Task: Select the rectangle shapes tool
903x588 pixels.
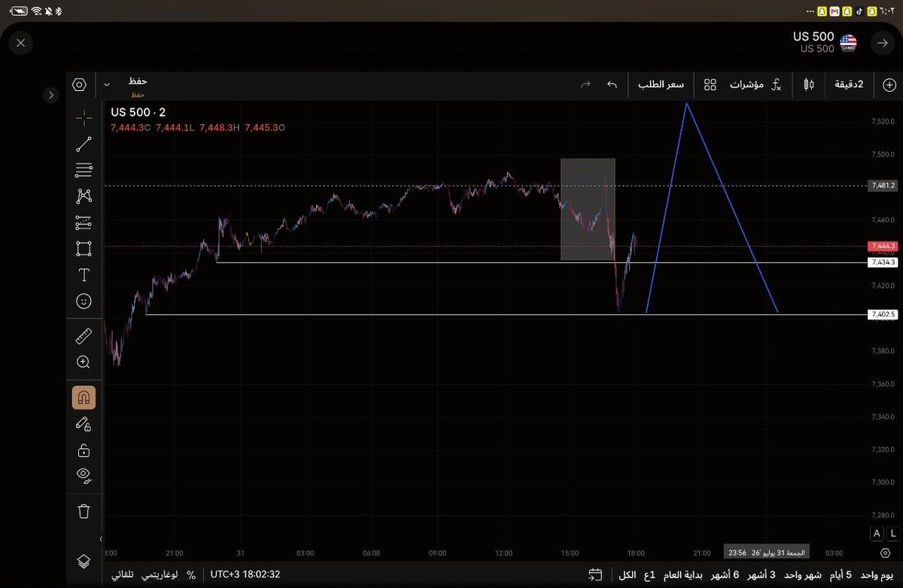Action: click(x=84, y=248)
